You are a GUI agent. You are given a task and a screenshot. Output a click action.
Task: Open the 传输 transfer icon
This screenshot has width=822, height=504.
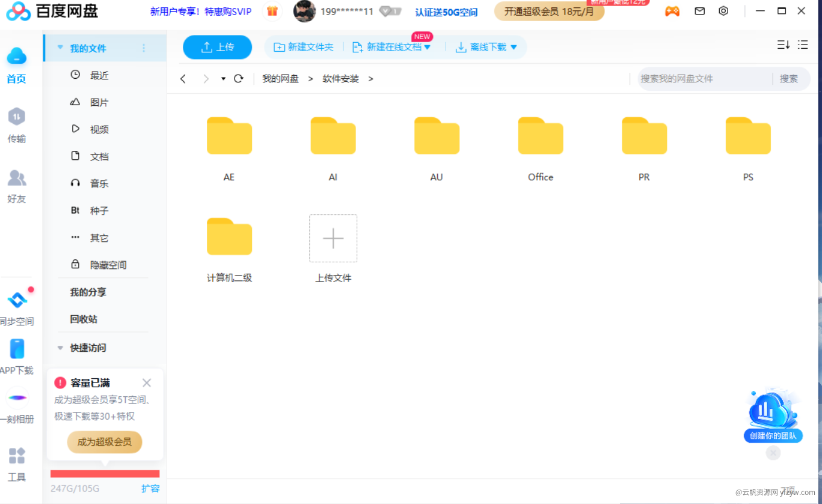[x=16, y=116]
